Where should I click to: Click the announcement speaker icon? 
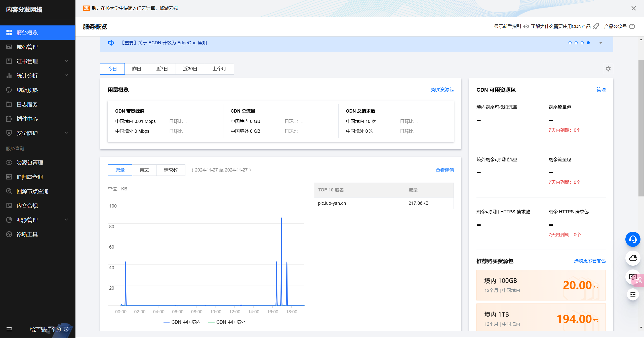click(x=111, y=43)
